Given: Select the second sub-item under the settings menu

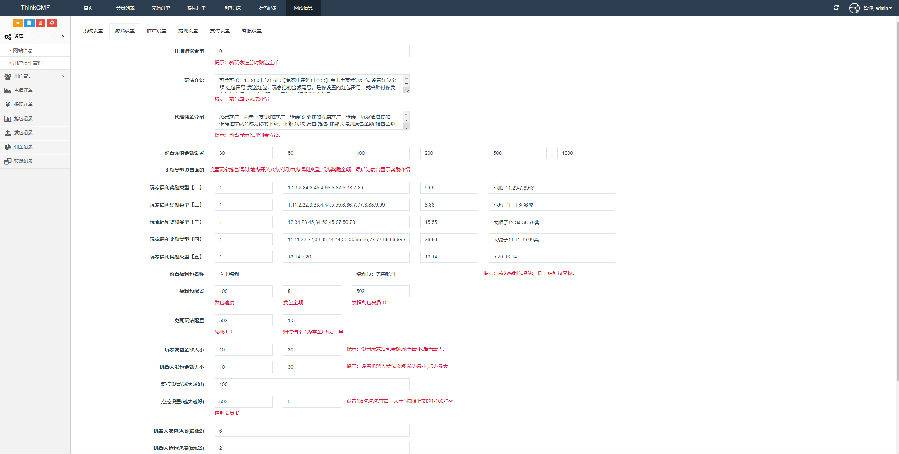Looking at the screenshot, I should coord(24,63).
